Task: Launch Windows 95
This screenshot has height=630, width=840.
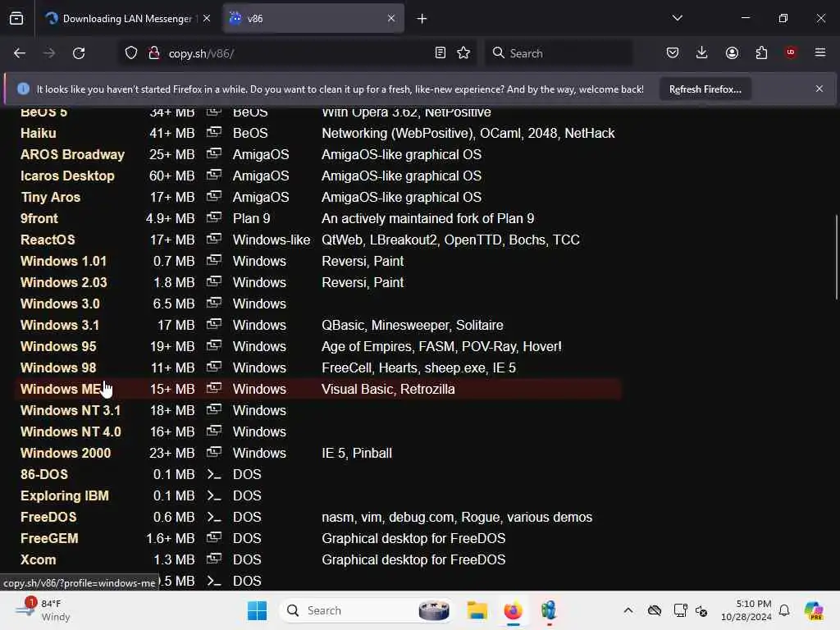Action: tap(58, 346)
